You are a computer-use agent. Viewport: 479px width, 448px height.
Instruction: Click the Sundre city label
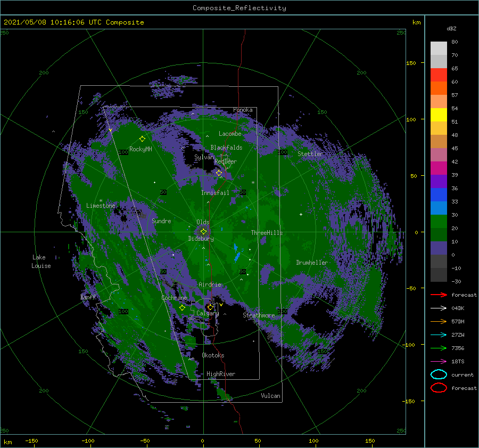tap(161, 221)
